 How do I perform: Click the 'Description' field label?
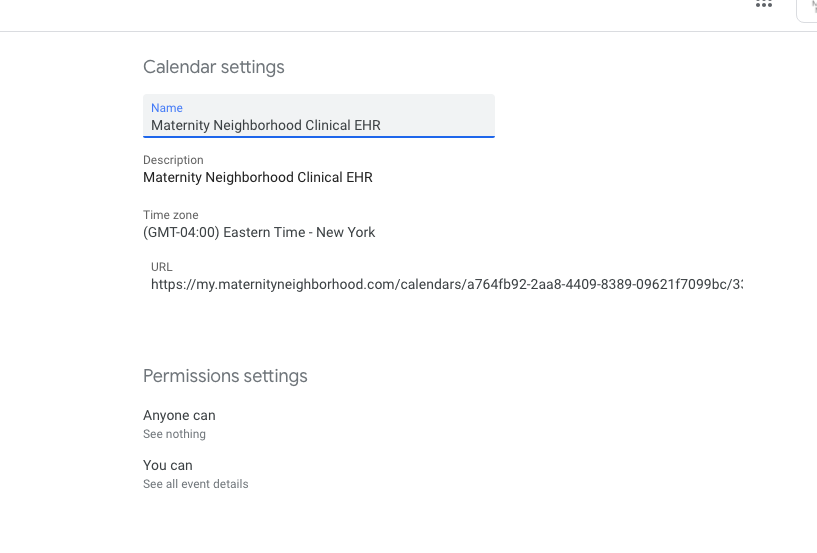[x=174, y=160]
